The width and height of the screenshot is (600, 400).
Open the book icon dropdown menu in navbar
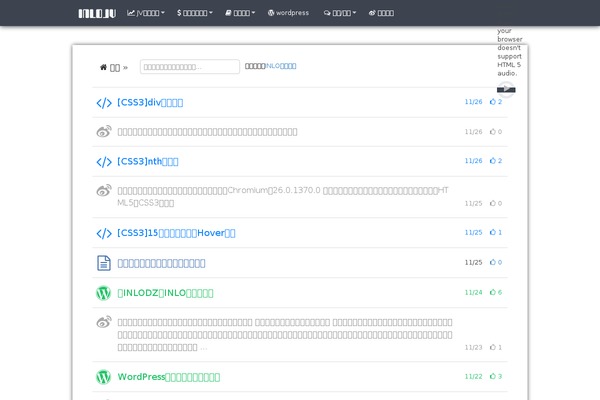(240, 13)
